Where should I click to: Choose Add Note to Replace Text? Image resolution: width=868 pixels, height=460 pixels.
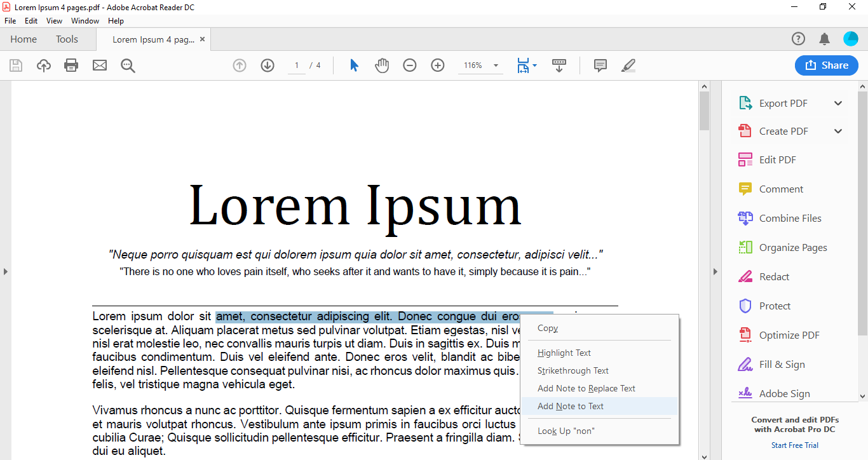[x=600, y=388]
